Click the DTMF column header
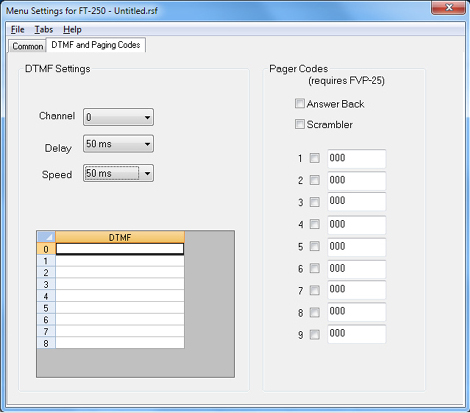Screen dimensions: 470x413 pos(120,237)
